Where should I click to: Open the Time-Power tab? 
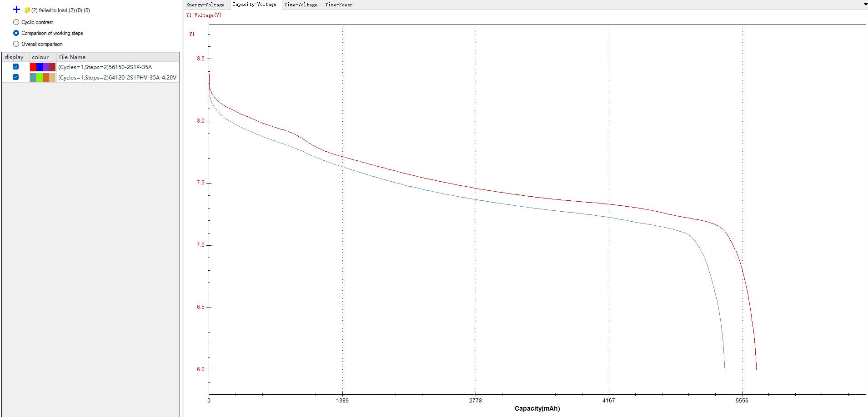coord(339,5)
